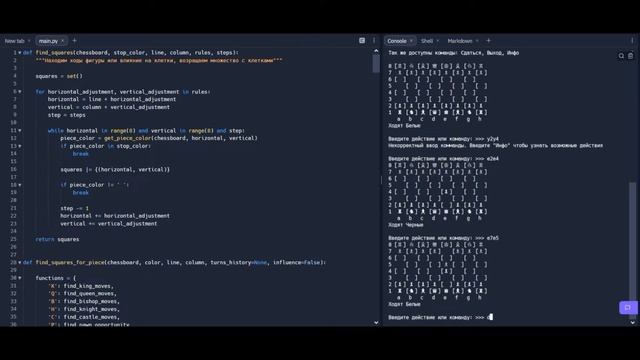Toggle the editor layout panel icon
This screenshot has height=360, width=640.
(362, 40)
